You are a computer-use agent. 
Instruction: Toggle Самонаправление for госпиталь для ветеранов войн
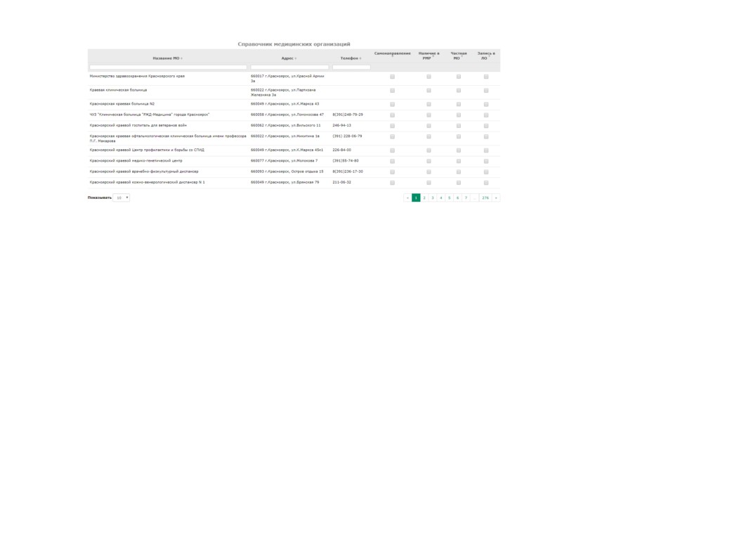point(393,126)
